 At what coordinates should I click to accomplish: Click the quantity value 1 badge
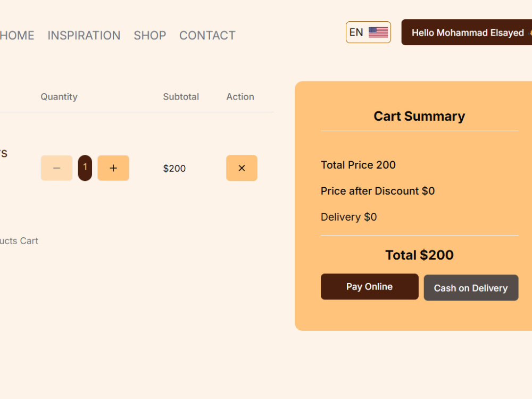tap(85, 168)
